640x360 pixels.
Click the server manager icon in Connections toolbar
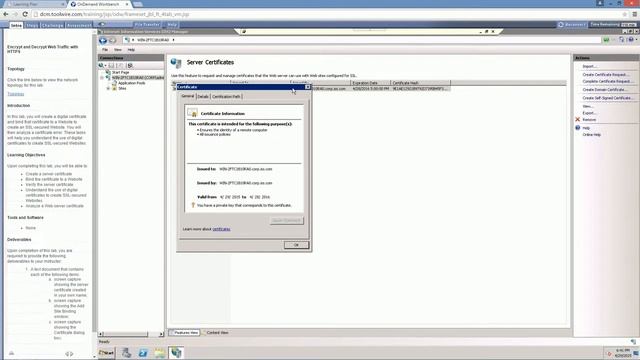pyautogui.click(x=130, y=65)
